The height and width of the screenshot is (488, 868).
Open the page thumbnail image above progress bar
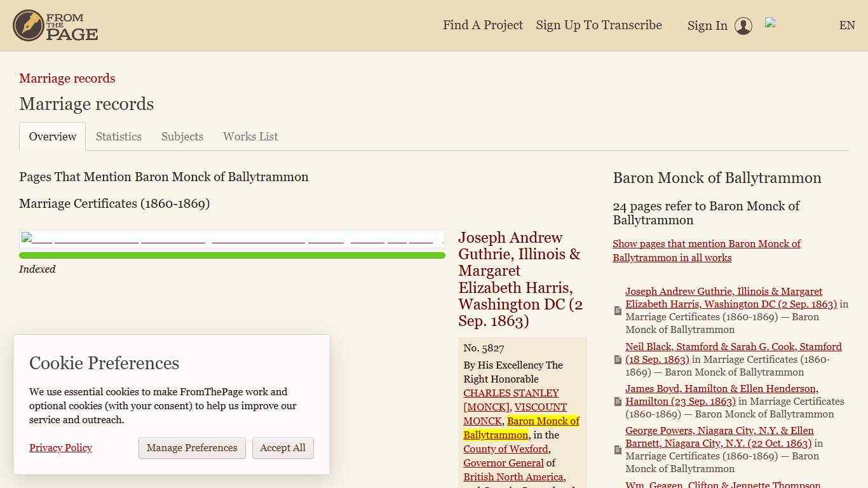[x=232, y=238]
